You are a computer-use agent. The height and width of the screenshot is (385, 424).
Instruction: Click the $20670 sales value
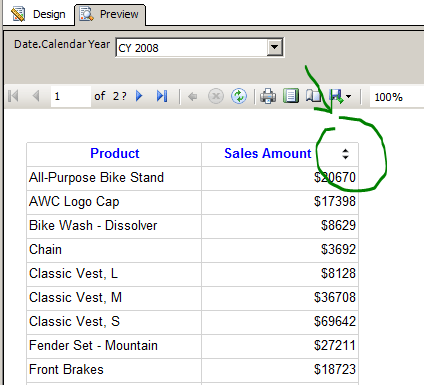coord(335,177)
